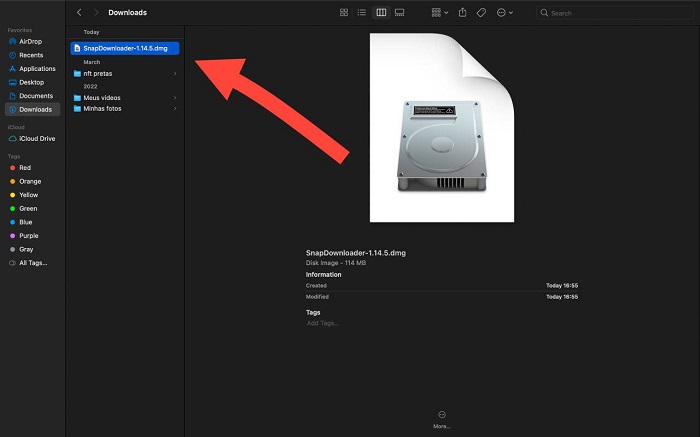This screenshot has width=700, height=437.
Task: Select the SnapDownloader-1.14.5.dmg file
Action: (125, 48)
